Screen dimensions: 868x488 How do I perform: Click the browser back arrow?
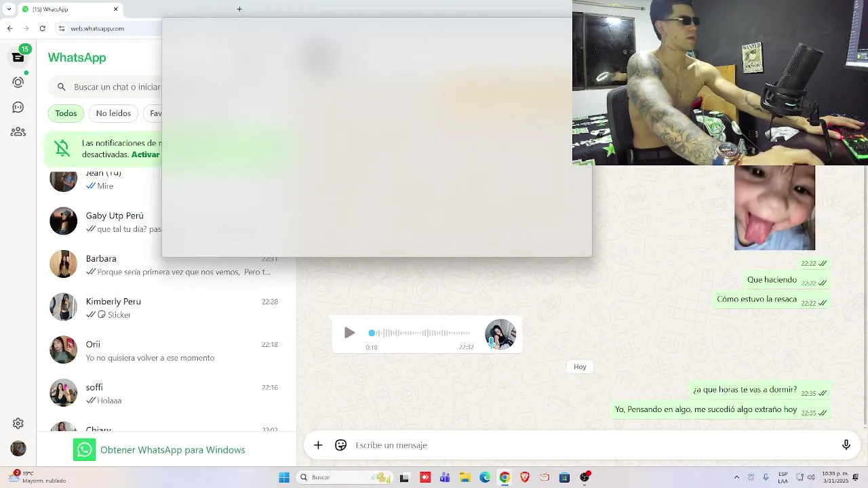coord(9,28)
